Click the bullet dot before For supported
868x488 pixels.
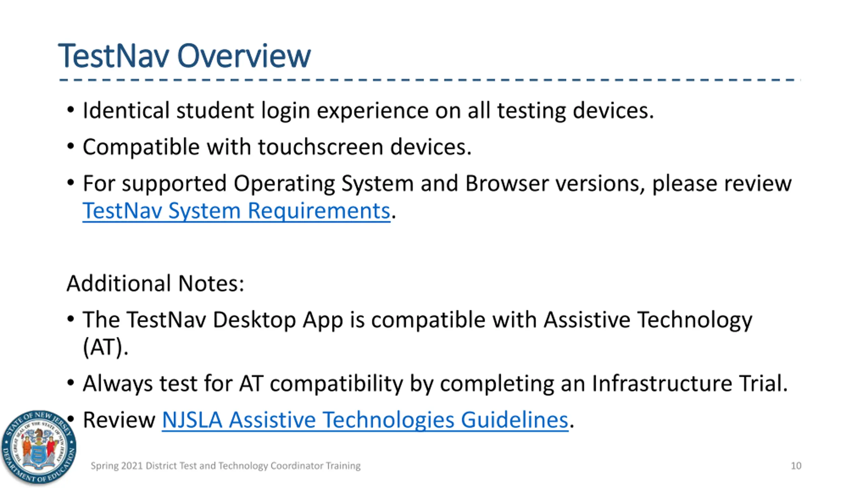[71, 183]
